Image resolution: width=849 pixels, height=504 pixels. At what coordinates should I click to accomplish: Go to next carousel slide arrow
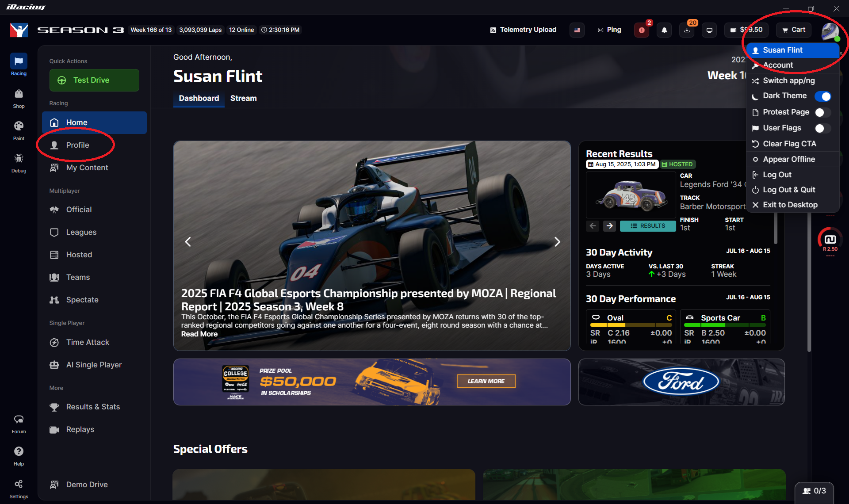557,242
